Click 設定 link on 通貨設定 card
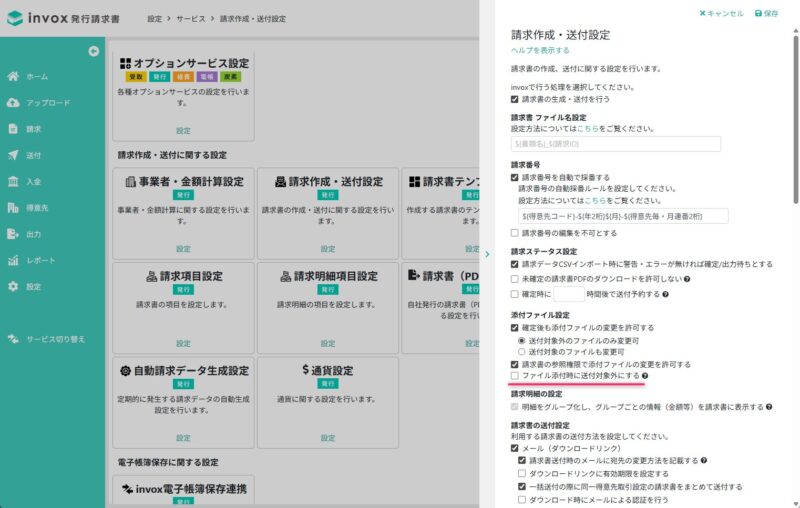Viewport: 800px width, 508px height. tap(328, 438)
